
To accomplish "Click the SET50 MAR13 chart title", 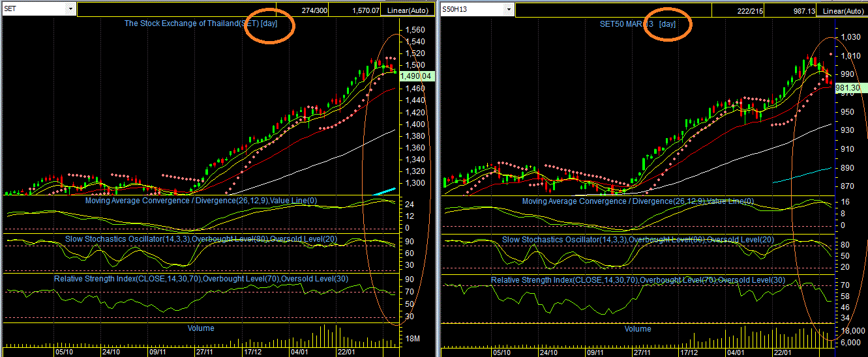I will click(638, 24).
